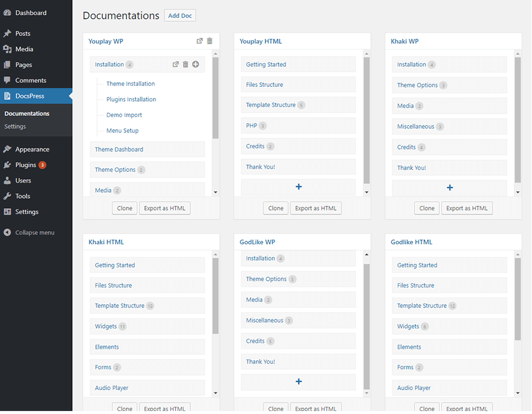The width and height of the screenshot is (532, 414).
Task: Click Collapse menu arrow icon
Action: click(7, 232)
